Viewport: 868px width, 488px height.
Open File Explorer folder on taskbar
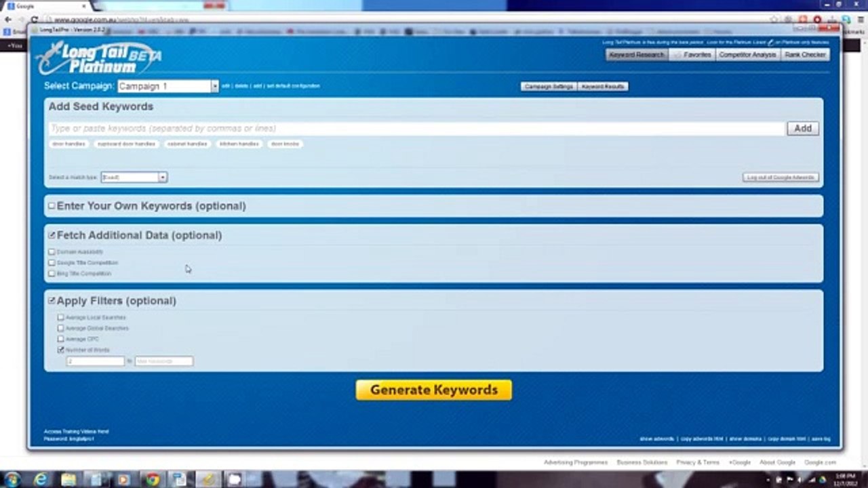(68, 480)
